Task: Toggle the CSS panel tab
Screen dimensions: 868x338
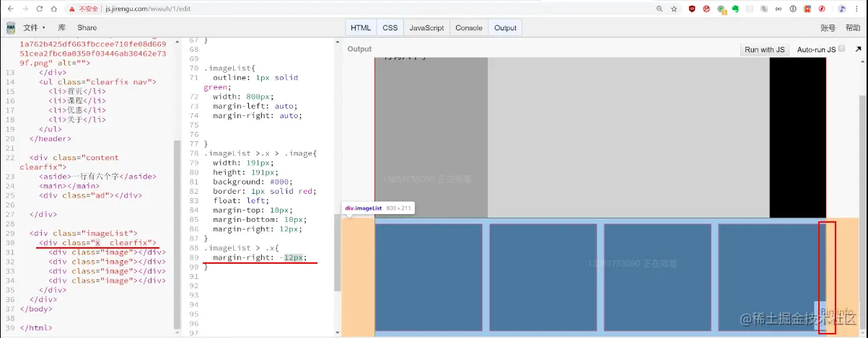Action: 390,27
